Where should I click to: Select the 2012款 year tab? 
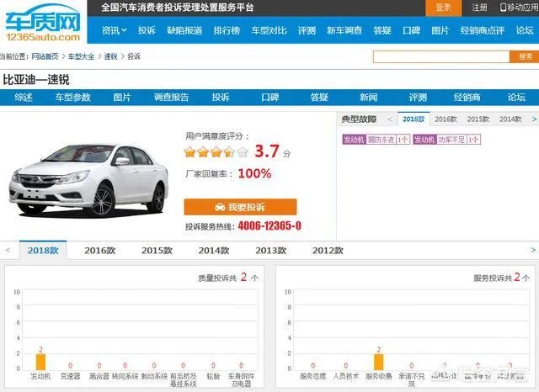[x=328, y=251]
